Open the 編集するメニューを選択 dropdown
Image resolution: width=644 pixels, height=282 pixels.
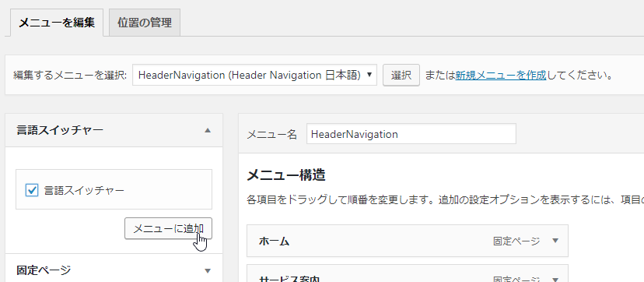pyautogui.click(x=254, y=75)
